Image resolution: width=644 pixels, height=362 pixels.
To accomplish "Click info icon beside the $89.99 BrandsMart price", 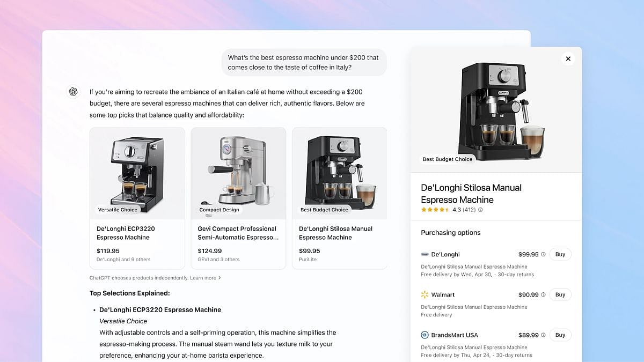I will click(543, 335).
